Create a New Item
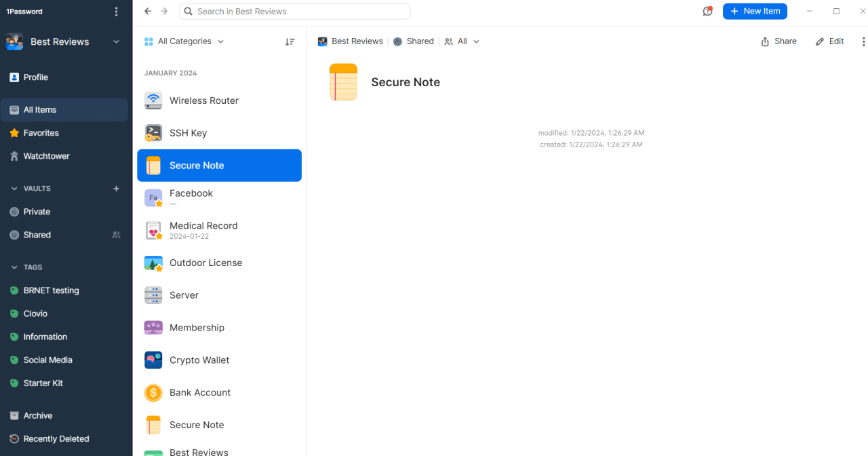The width and height of the screenshot is (868, 456). click(x=755, y=11)
